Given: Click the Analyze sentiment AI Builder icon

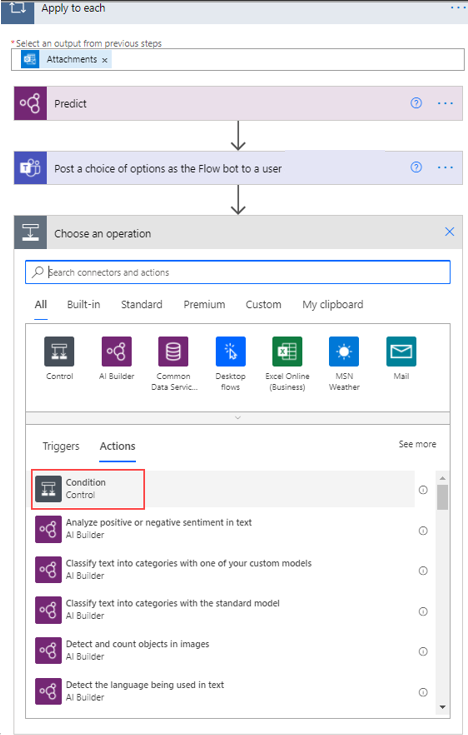Looking at the screenshot, I should (x=49, y=529).
